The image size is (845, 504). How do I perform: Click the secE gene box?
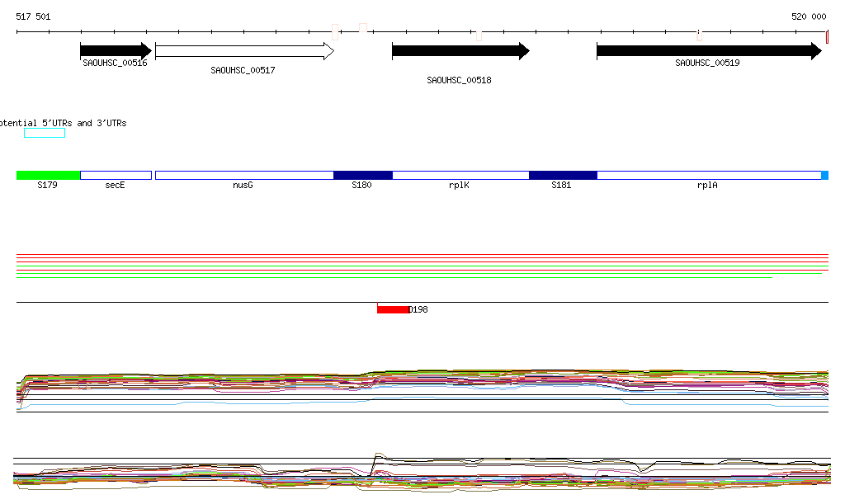[116, 176]
